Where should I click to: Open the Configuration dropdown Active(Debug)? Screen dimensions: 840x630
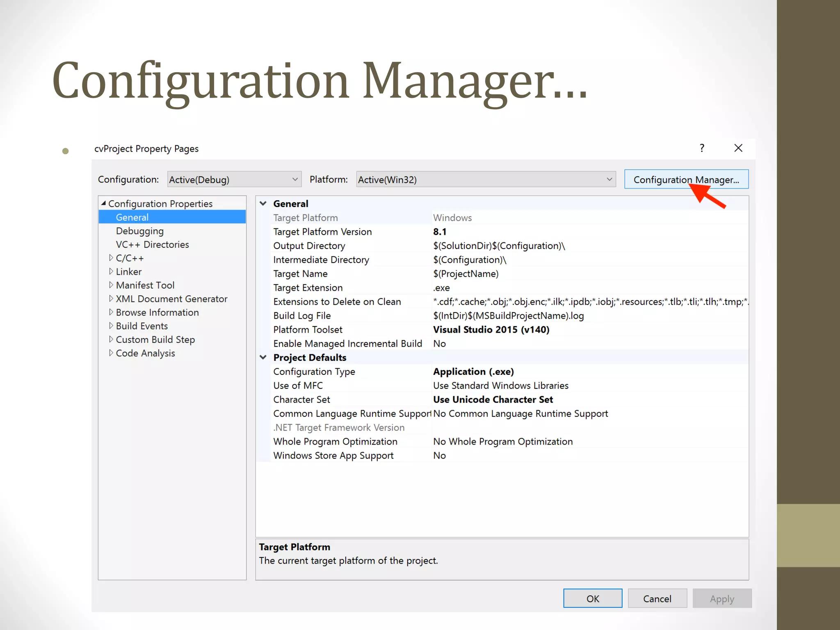(234, 180)
